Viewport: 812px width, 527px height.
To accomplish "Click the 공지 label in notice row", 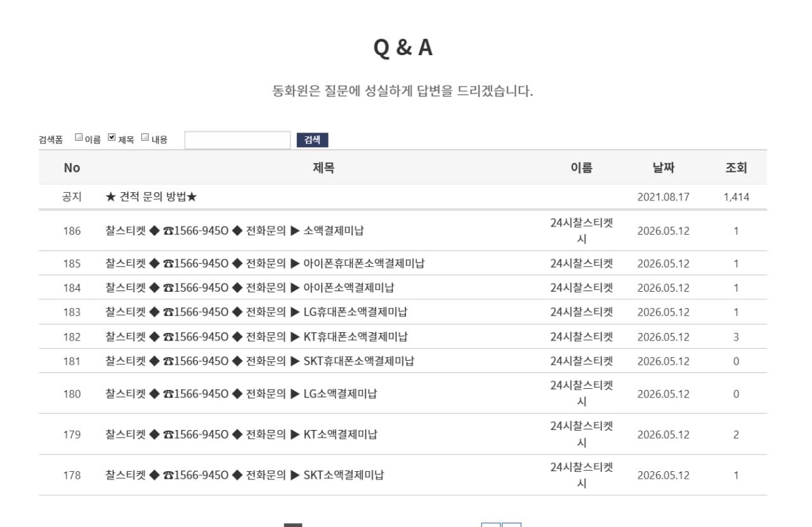I will coord(72,197).
